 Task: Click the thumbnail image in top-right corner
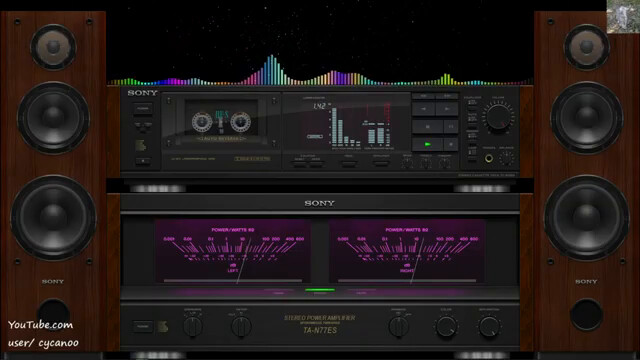623,16
